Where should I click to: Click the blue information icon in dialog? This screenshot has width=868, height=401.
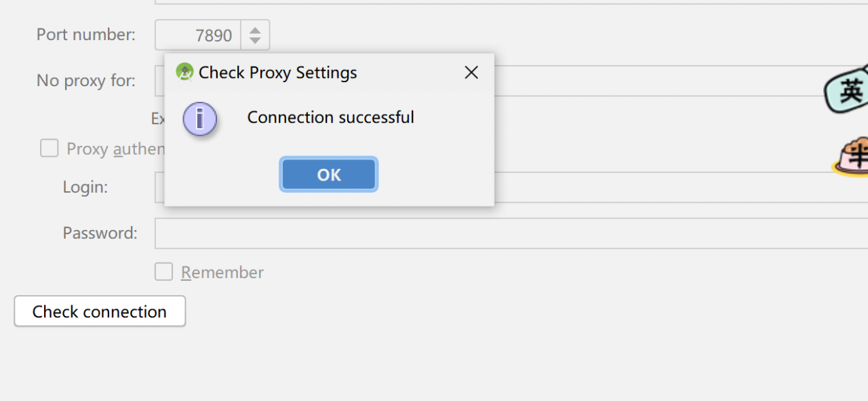pos(199,119)
